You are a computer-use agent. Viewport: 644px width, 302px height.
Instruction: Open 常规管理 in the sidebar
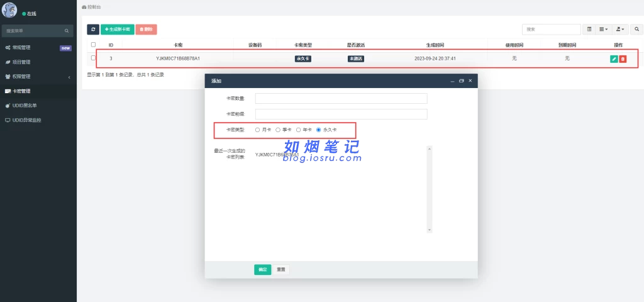click(38, 48)
